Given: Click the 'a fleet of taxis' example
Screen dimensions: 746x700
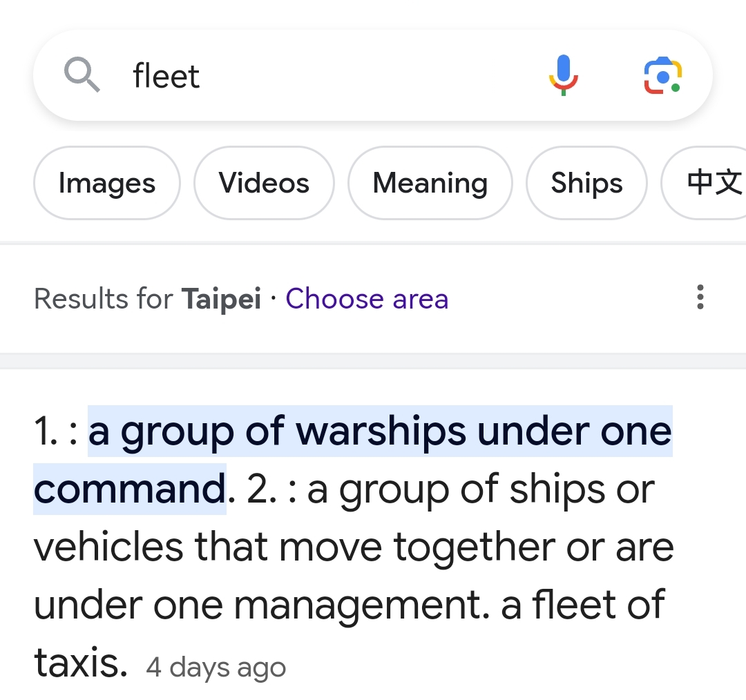Looking at the screenshot, I should click(349, 634).
